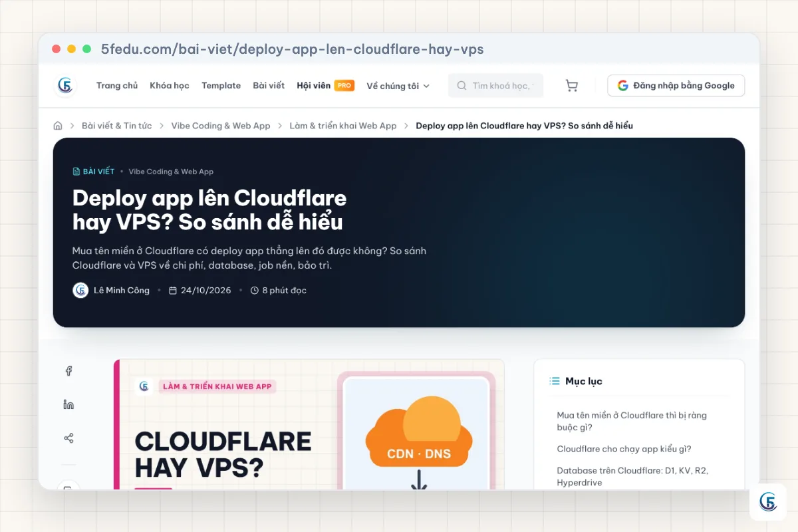Click the 24/10/2026 publish date
The image size is (798, 532).
[x=206, y=291]
